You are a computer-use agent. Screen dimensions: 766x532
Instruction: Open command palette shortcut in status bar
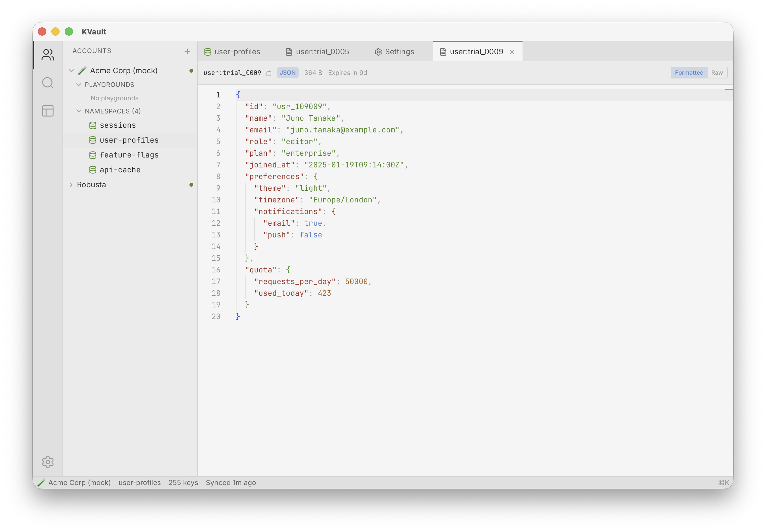tap(723, 483)
